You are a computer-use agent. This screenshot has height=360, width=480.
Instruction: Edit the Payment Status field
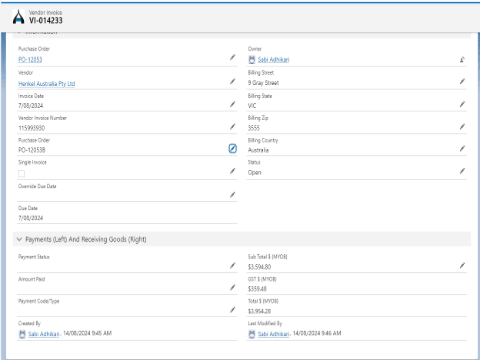click(x=233, y=265)
